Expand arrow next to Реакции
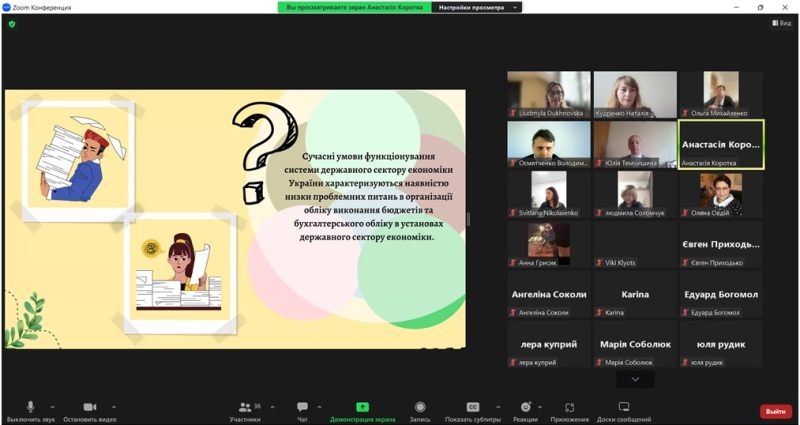This screenshot has height=425, width=800. [x=540, y=407]
